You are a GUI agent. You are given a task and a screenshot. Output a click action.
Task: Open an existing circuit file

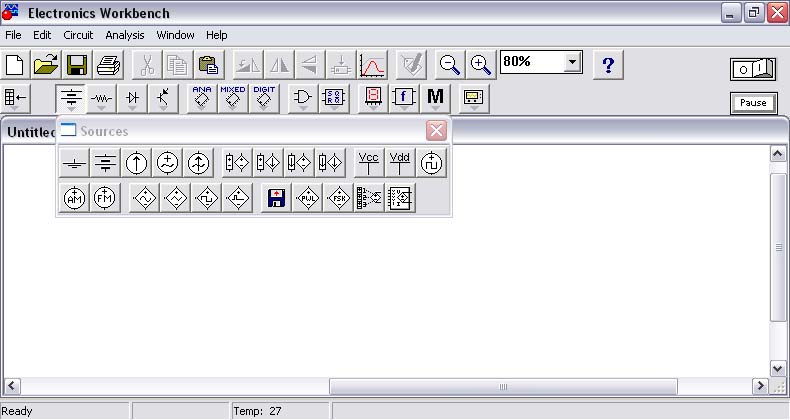(x=46, y=65)
